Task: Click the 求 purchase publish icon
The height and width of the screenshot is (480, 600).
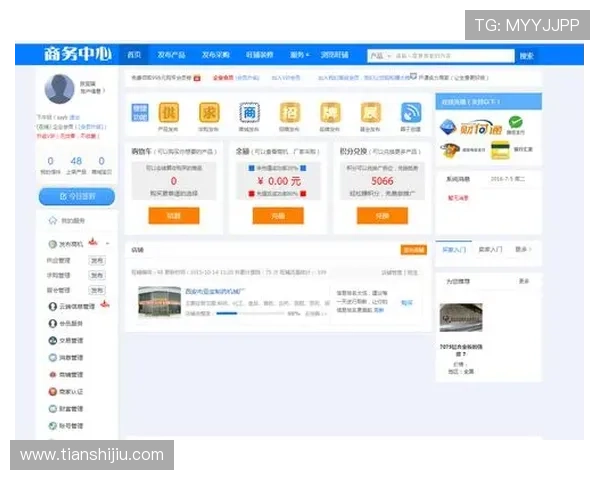Action: tap(209, 113)
